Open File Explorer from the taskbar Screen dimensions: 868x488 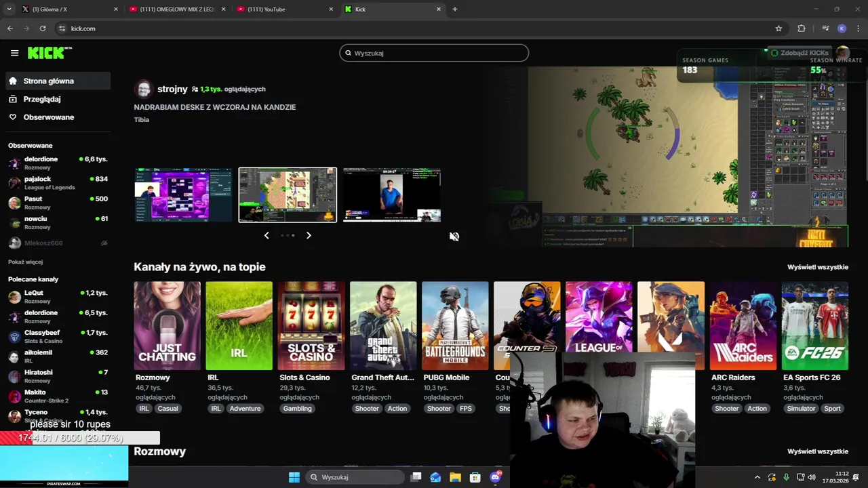(455, 477)
